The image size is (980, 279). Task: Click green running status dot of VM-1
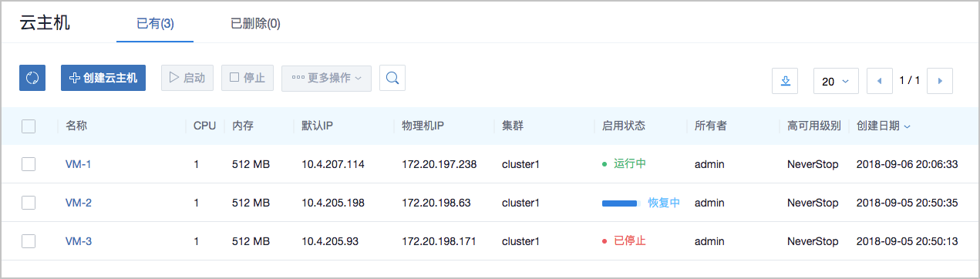(x=605, y=164)
